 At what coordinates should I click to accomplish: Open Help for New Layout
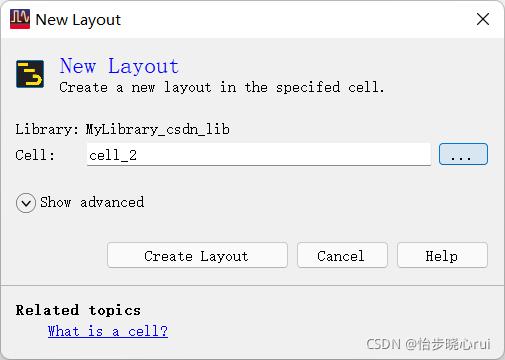click(442, 255)
